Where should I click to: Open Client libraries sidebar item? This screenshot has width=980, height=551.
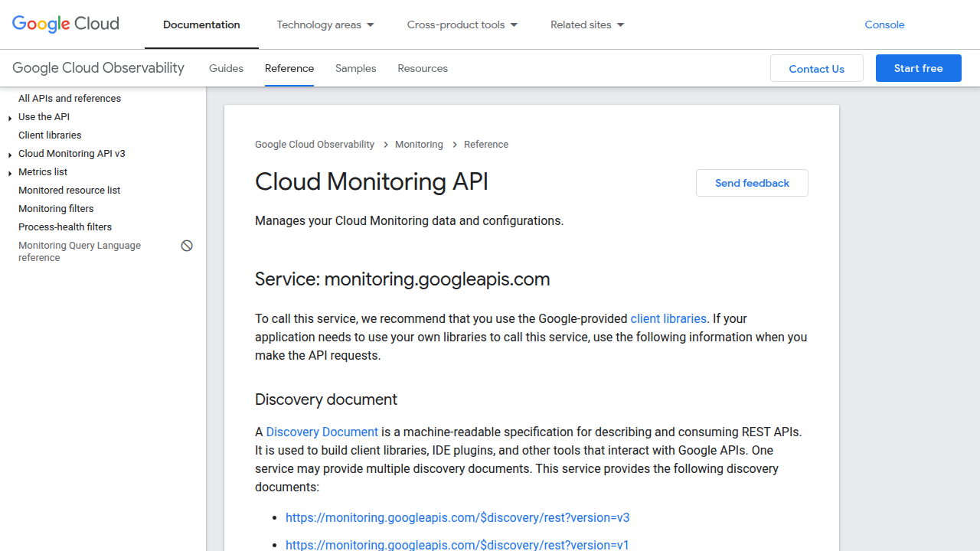[x=50, y=135]
